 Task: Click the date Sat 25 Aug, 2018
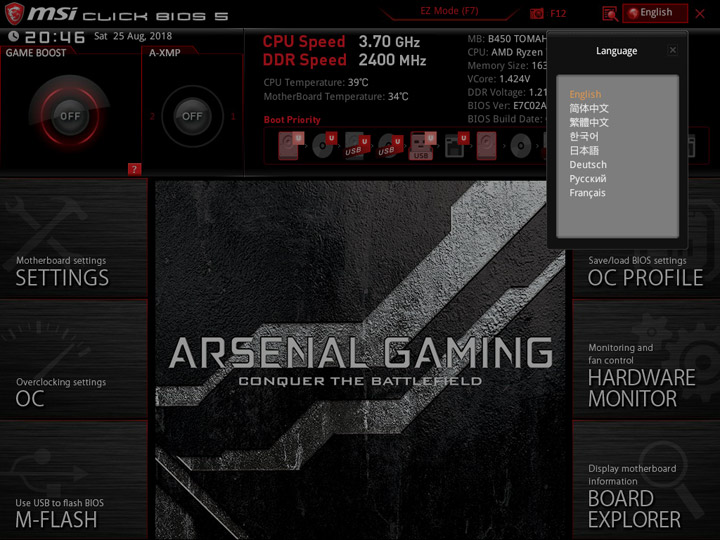(x=133, y=36)
